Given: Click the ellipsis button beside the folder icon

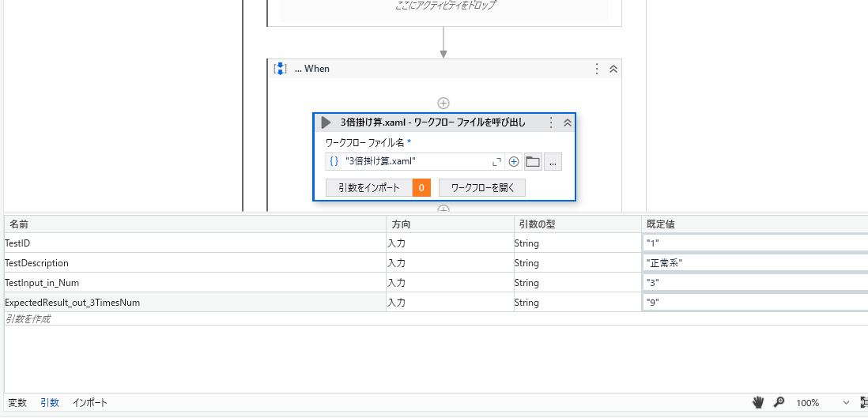Looking at the screenshot, I should pos(553,162).
